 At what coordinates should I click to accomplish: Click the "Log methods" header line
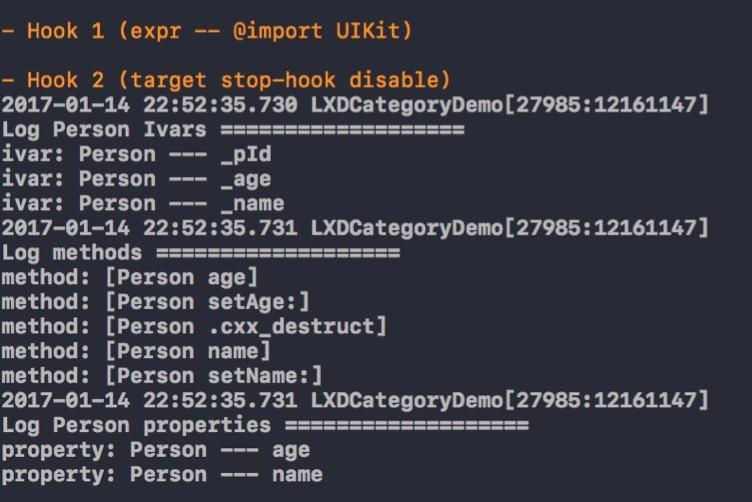click(x=200, y=253)
